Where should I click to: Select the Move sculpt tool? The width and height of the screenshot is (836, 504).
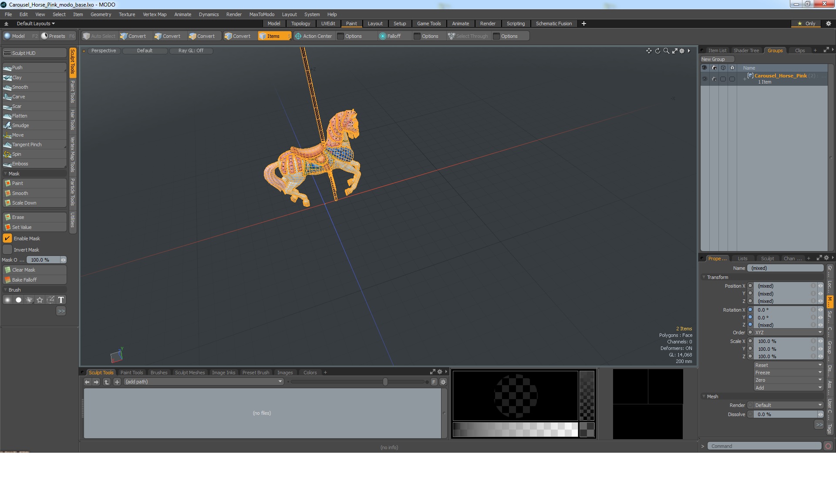[34, 135]
